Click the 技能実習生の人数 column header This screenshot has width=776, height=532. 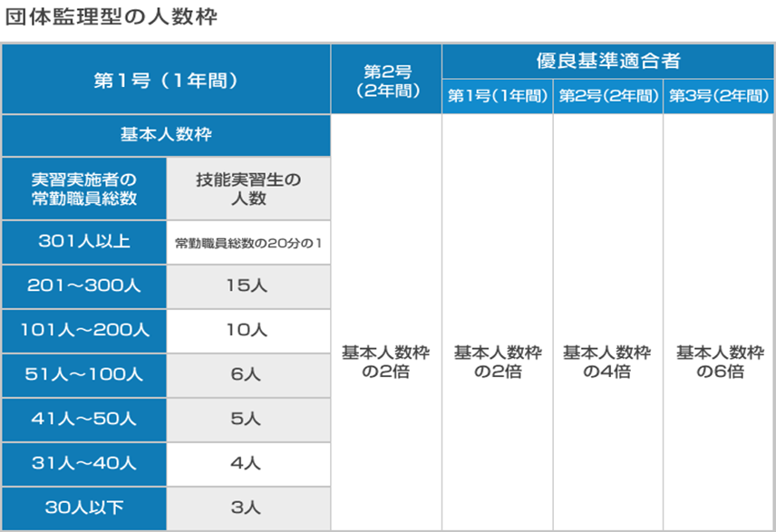[x=248, y=189]
